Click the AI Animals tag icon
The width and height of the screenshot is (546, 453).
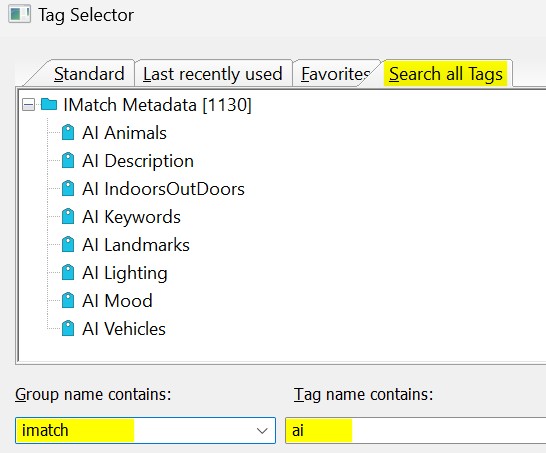(68, 133)
